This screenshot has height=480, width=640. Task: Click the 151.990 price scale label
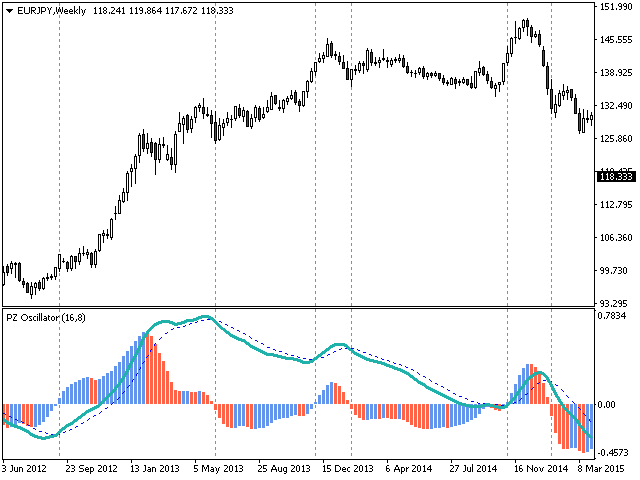pos(615,8)
